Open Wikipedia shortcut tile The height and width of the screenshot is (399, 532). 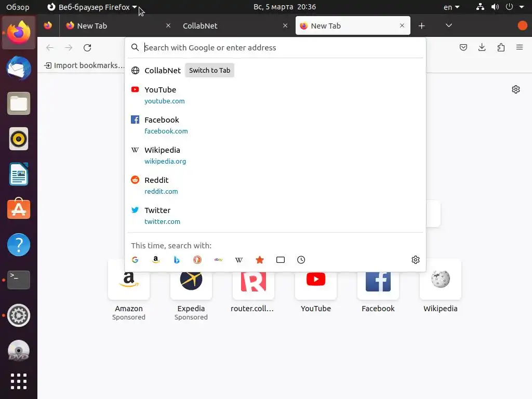(x=440, y=287)
